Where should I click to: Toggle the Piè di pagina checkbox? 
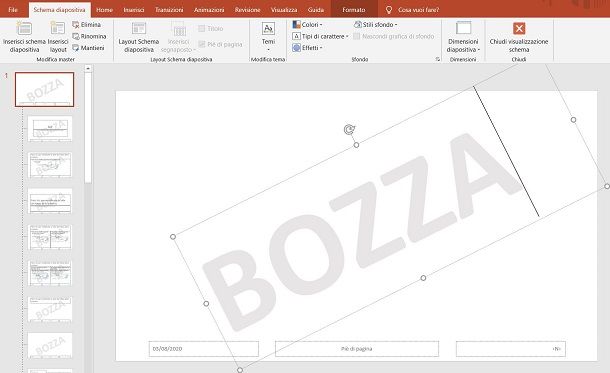pyautogui.click(x=202, y=44)
